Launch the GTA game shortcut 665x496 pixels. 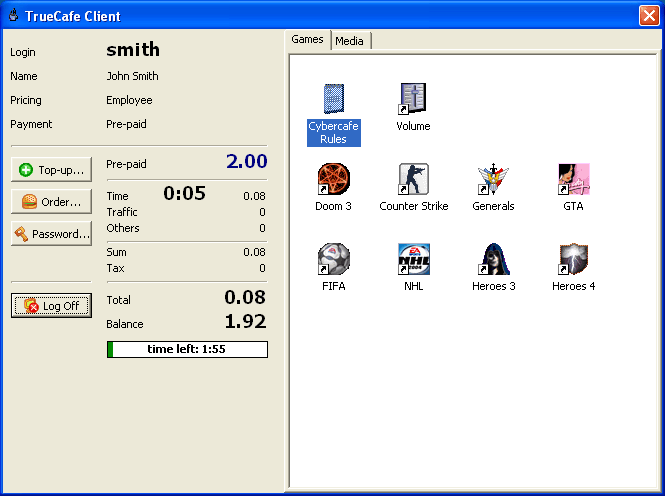tap(573, 180)
